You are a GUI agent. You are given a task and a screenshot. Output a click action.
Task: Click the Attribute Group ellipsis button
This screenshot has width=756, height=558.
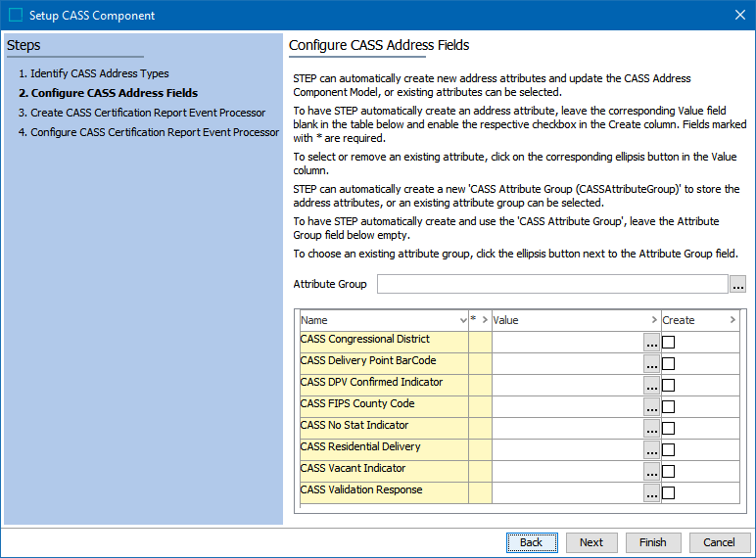click(737, 284)
